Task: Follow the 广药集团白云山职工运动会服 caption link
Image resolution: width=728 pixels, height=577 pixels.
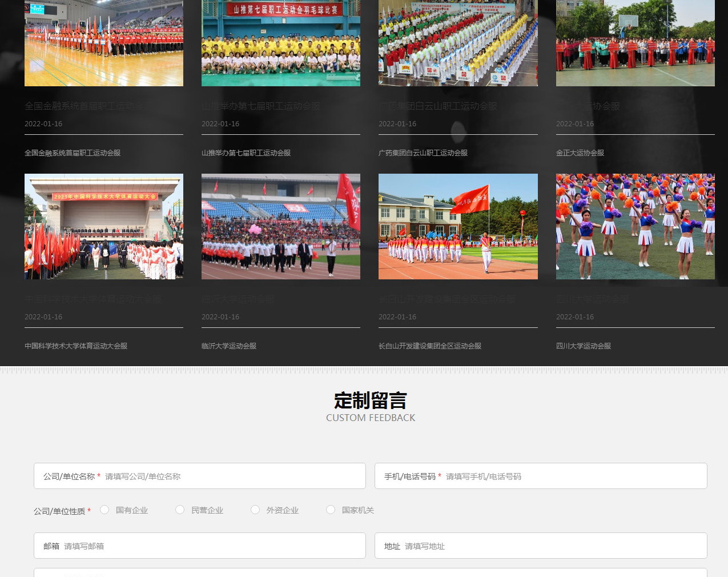Action: (423, 153)
